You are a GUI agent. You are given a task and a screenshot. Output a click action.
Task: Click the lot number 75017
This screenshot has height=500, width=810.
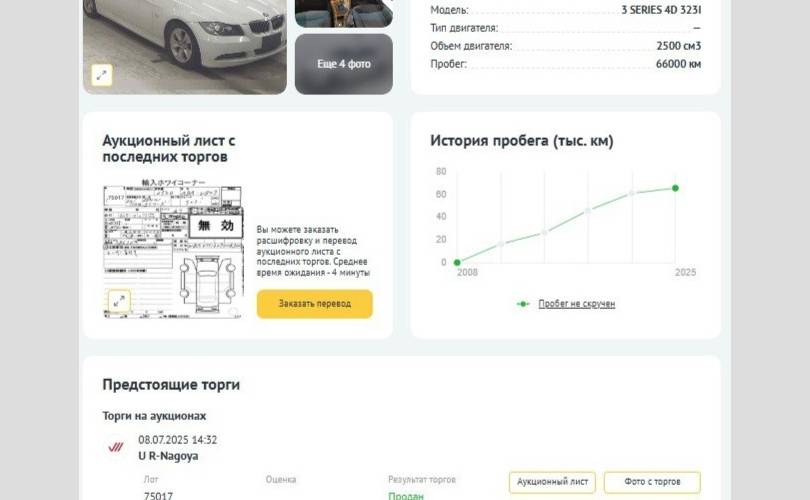tap(158, 496)
